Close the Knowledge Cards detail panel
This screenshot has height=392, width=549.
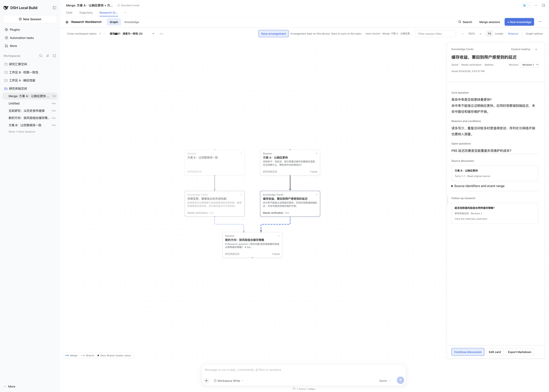click(x=536, y=49)
